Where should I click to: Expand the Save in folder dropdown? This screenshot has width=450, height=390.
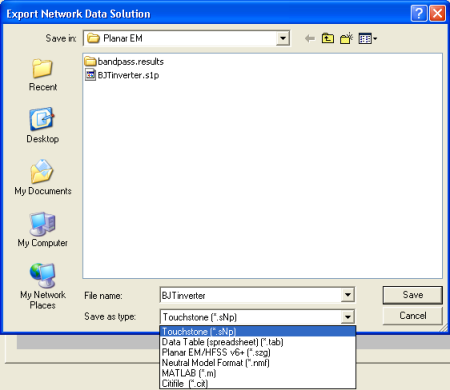tap(283, 38)
